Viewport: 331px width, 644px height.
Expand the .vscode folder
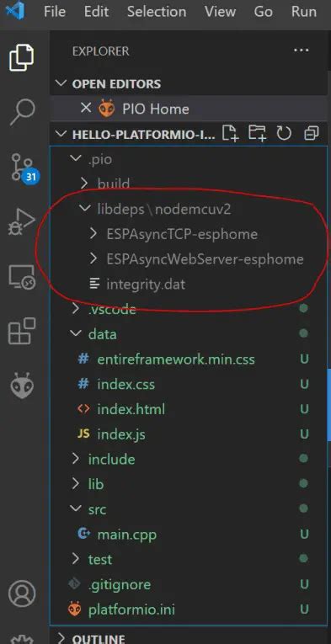[75, 309]
